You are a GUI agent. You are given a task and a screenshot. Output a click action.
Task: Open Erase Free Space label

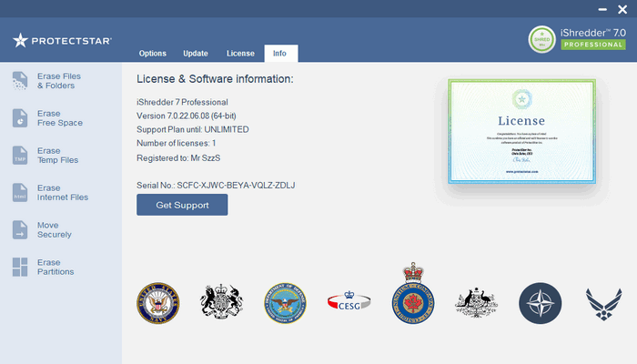pyautogui.click(x=60, y=117)
